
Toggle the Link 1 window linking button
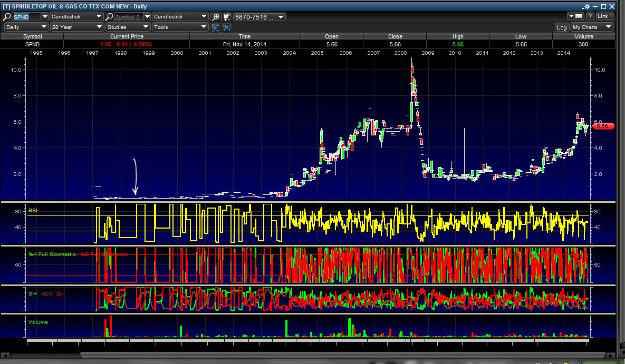pos(604,16)
